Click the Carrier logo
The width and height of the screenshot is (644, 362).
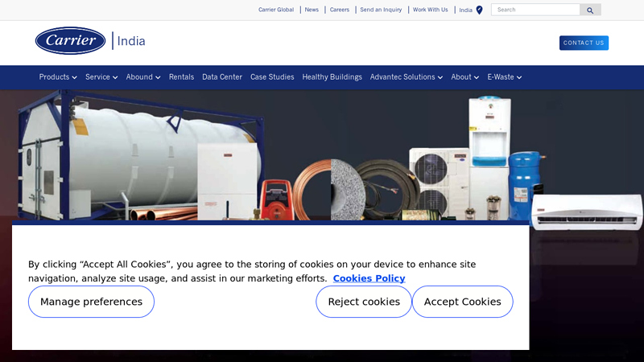[x=70, y=41]
